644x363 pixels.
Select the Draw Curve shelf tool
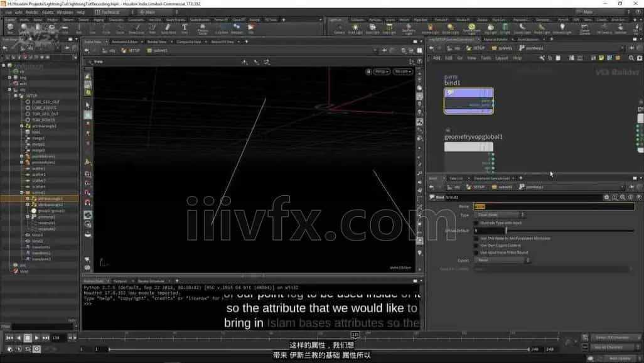coord(136,28)
